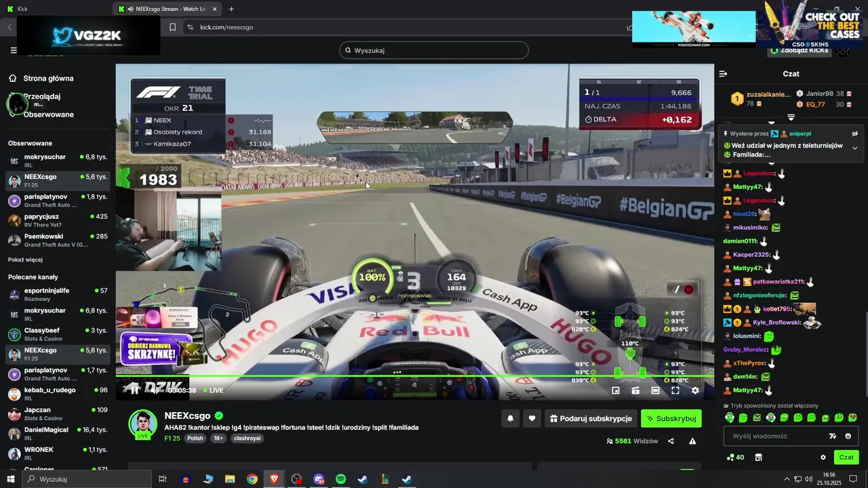Viewport: 868px width, 488px height.
Task: Open Windows Start menu
Action: coord(11,479)
